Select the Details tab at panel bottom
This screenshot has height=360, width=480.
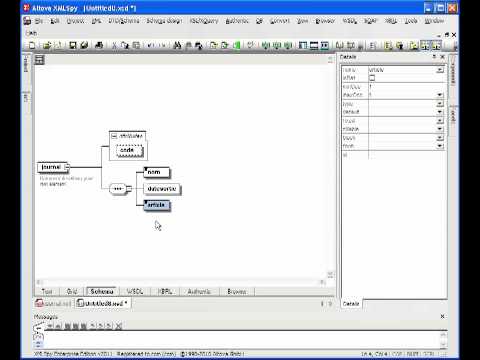[351, 304]
